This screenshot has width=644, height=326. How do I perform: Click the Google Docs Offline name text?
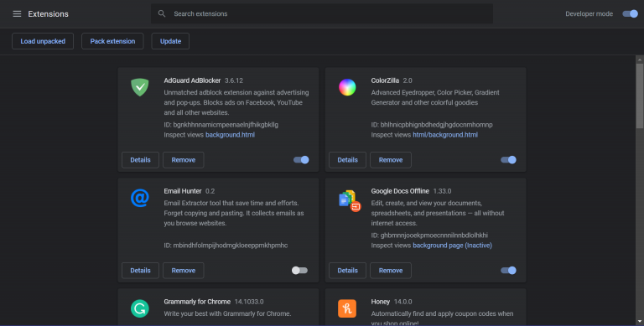click(x=400, y=191)
